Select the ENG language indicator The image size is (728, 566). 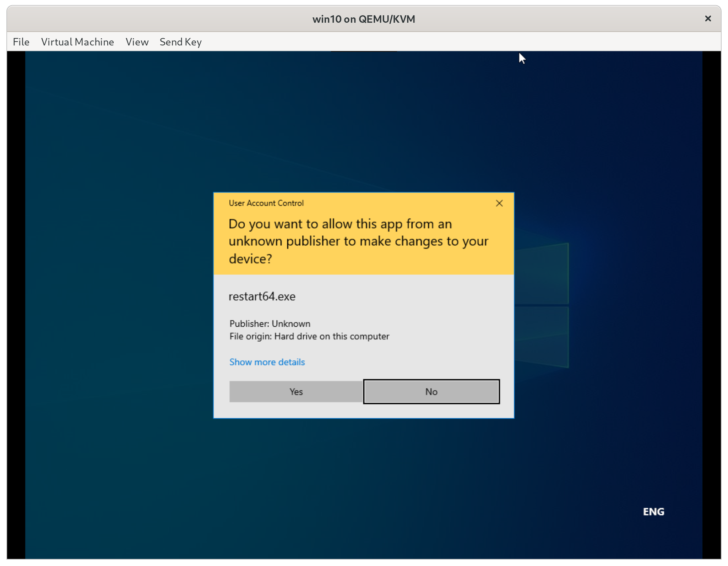(653, 511)
